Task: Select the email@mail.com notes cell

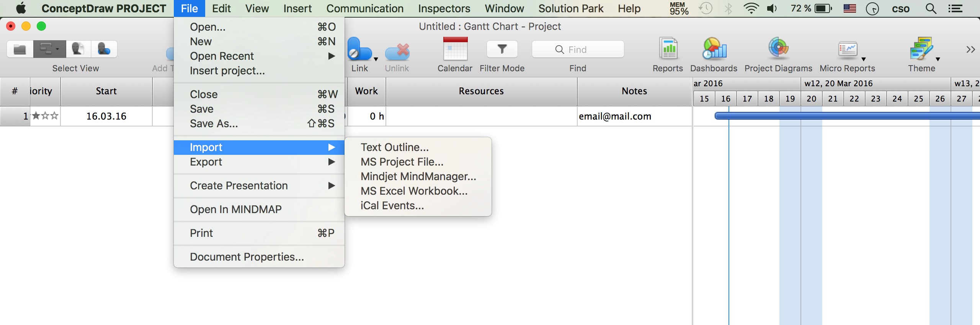Action: click(x=634, y=116)
